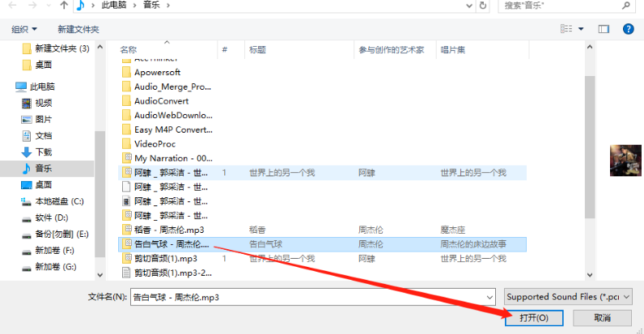This screenshot has width=644, height=334.
Task: Open 本地磁盘 (C:) drive
Action: pyautogui.click(x=53, y=201)
